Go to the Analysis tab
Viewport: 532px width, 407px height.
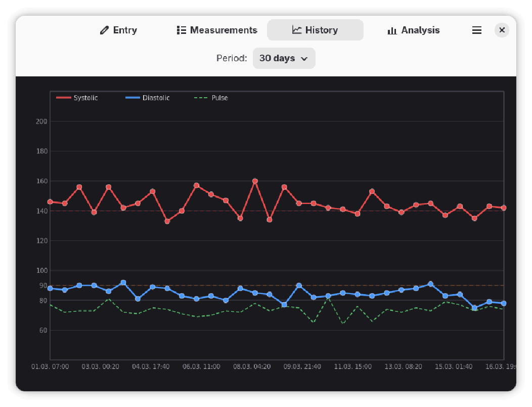(x=413, y=30)
